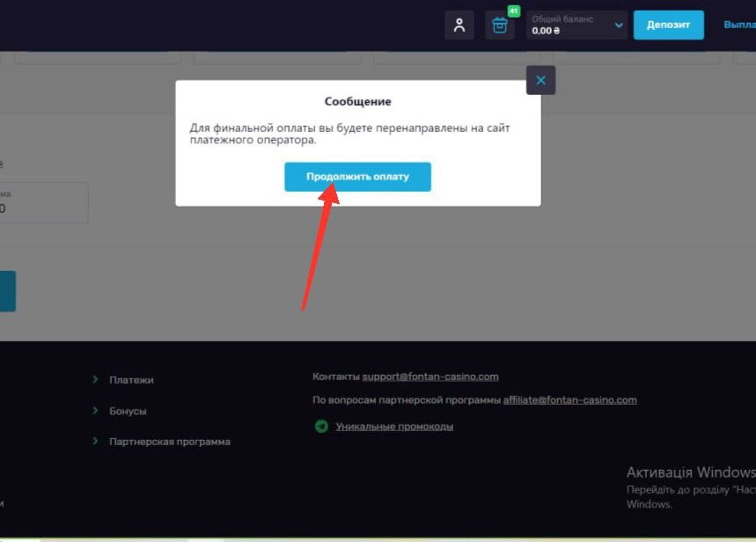Open the user profile icon
This screenshot has height=542, width=756.
pyautogui.click(x=459, y=26)
